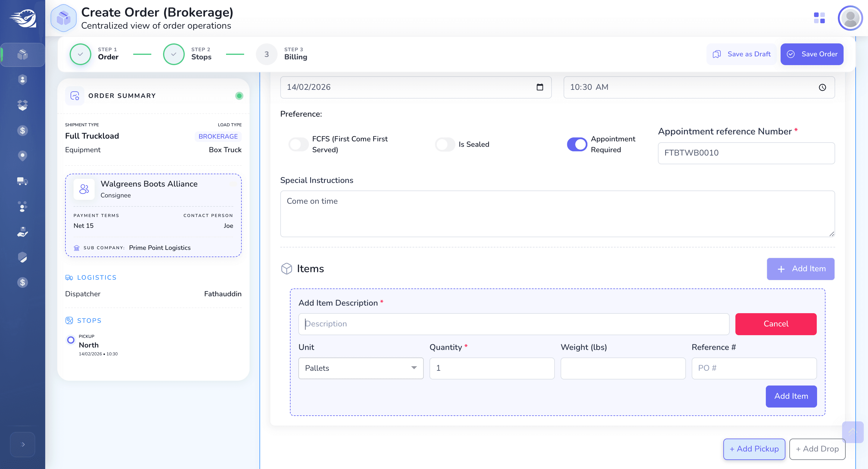Open the Unit dropdown showing Pallets
This screenshot has width=868, height=469.
tap(360, 368)
